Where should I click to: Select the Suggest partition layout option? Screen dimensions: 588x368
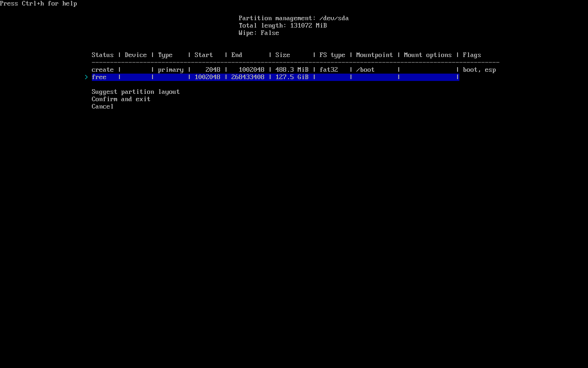[x=136, y=92]
